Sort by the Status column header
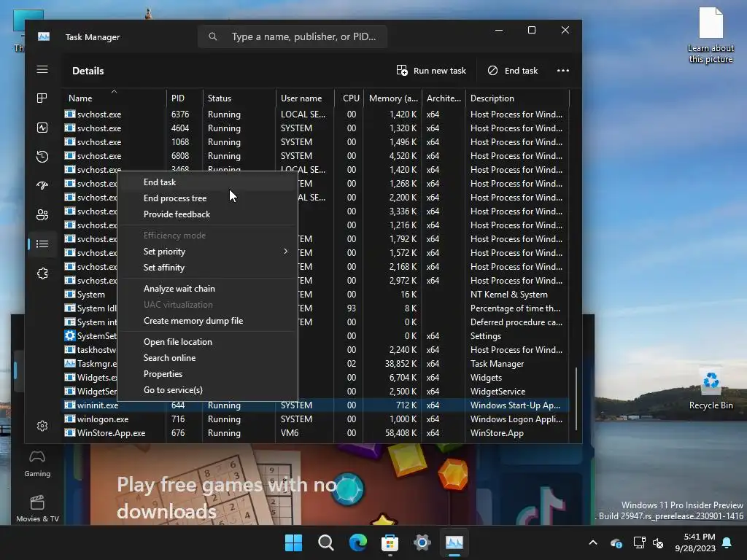Screen dimensions: 747x560 coord(239,98)
